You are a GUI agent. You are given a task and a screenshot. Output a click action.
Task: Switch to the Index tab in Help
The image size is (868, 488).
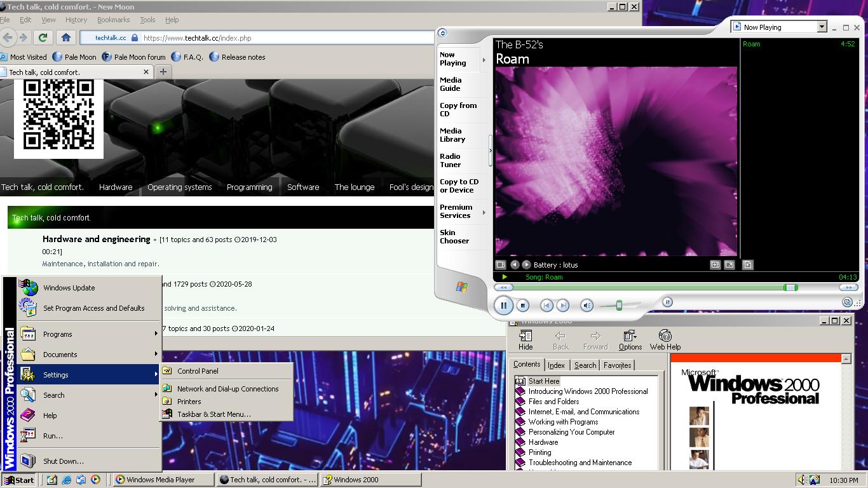pyautogui.click(x=556, y=365)
